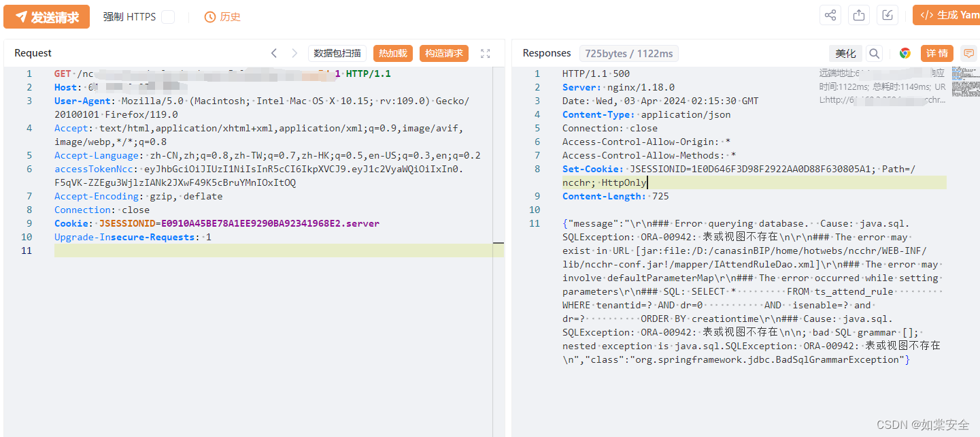Open 构造请求 to build a request

pyautogui.click(x=443, y=52)
